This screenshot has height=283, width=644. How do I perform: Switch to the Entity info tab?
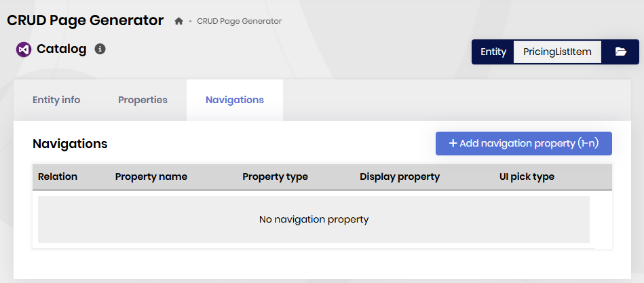[56, 100]
